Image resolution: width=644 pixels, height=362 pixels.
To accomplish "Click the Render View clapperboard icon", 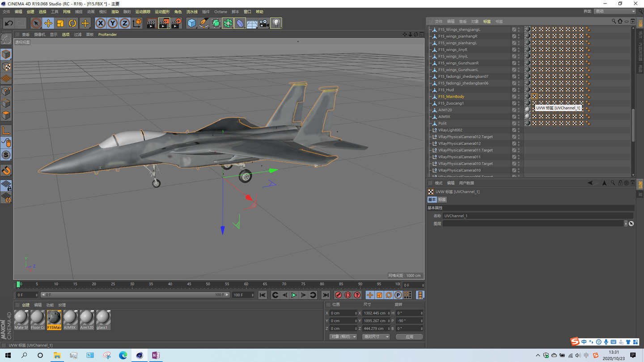I will 151,23.
